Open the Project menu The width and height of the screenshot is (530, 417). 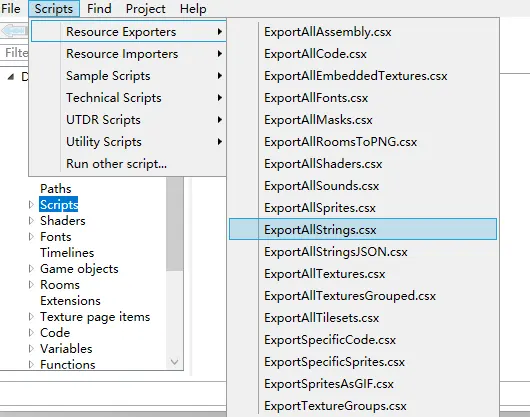[145, 8]
